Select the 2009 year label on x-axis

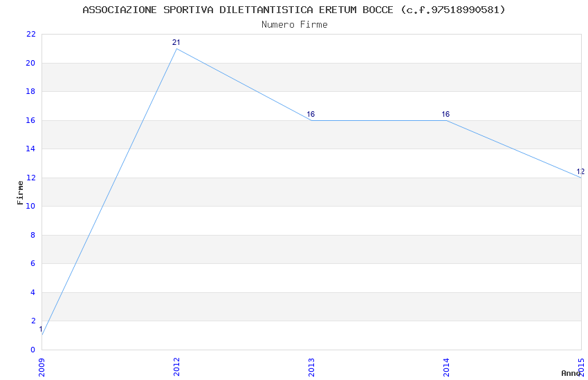point(42,364)
